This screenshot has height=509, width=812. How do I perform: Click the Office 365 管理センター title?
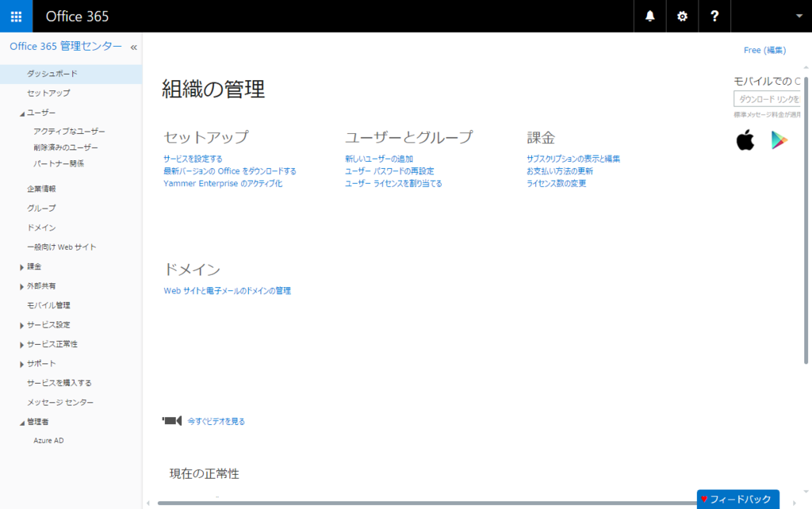66,46
